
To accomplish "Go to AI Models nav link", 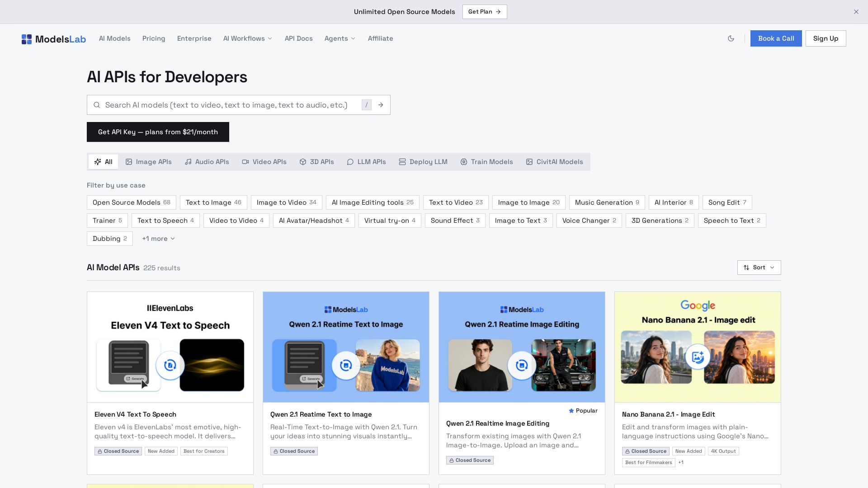I will [x=115, y=38].
